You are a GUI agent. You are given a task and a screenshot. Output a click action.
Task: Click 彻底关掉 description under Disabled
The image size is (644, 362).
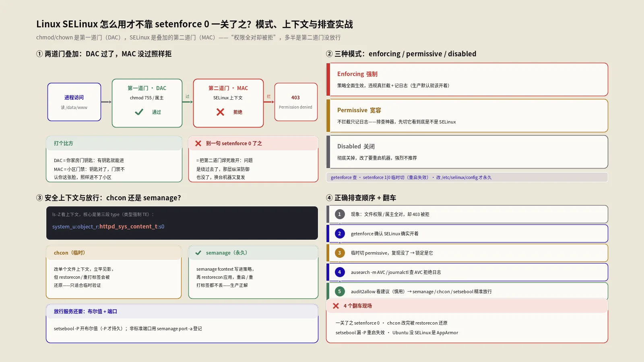pyautogui.click(x=377, y=158)
